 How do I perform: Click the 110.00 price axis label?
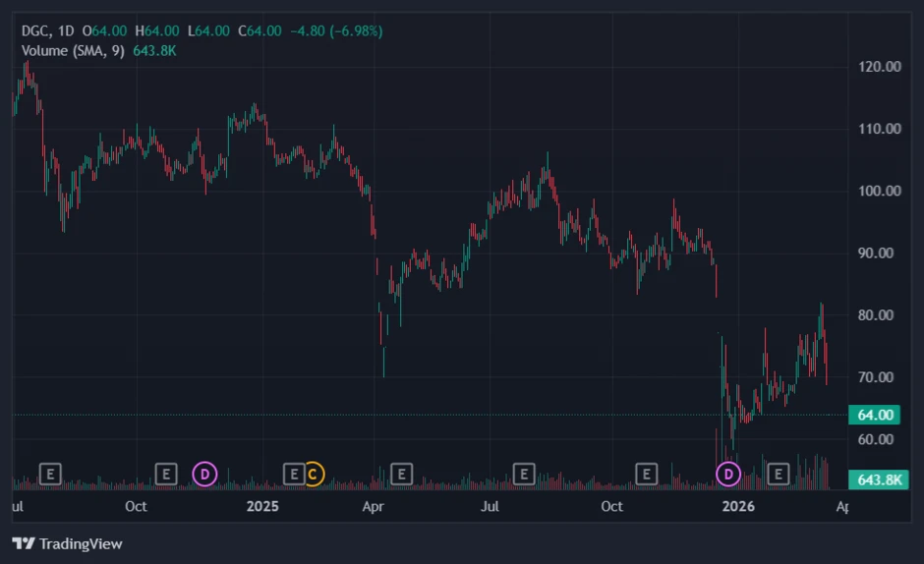(x=879, y=129)
